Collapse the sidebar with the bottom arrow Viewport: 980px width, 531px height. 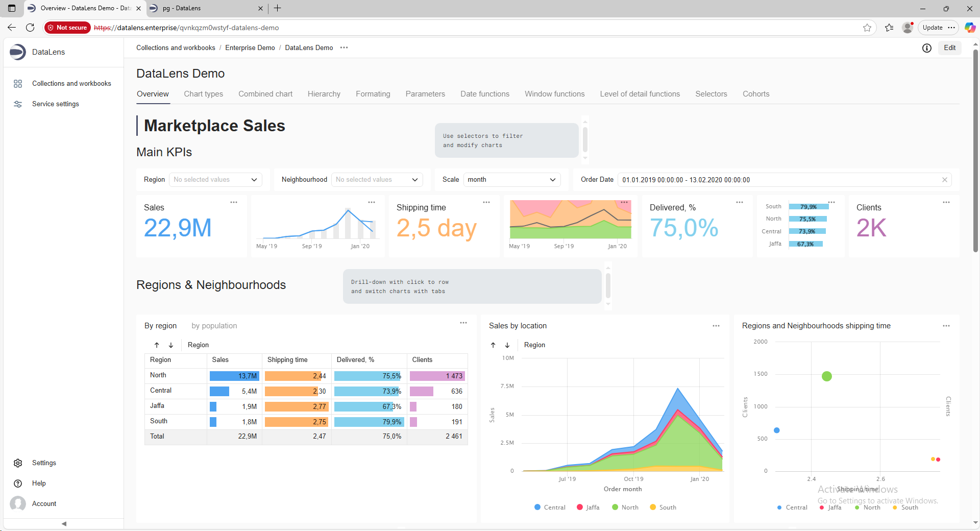tap(64, 524)
